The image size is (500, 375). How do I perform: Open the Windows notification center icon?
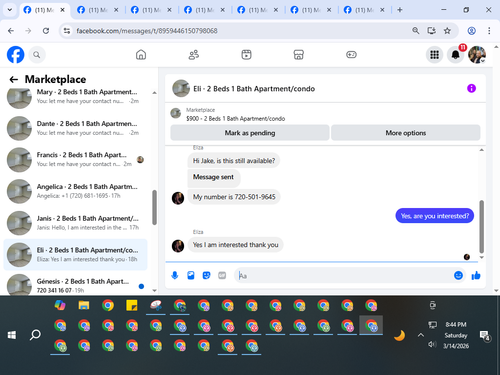coord(484,335)
